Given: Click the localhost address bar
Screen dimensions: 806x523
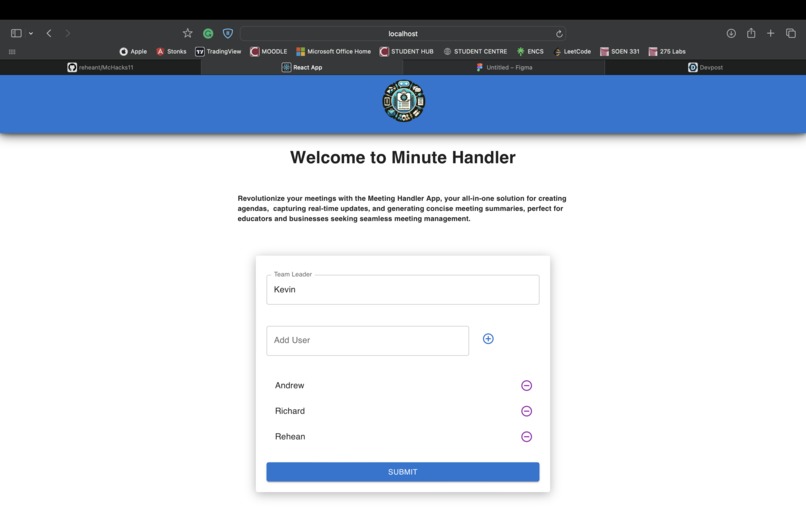Looking at the screenshot, I should 403,33.
